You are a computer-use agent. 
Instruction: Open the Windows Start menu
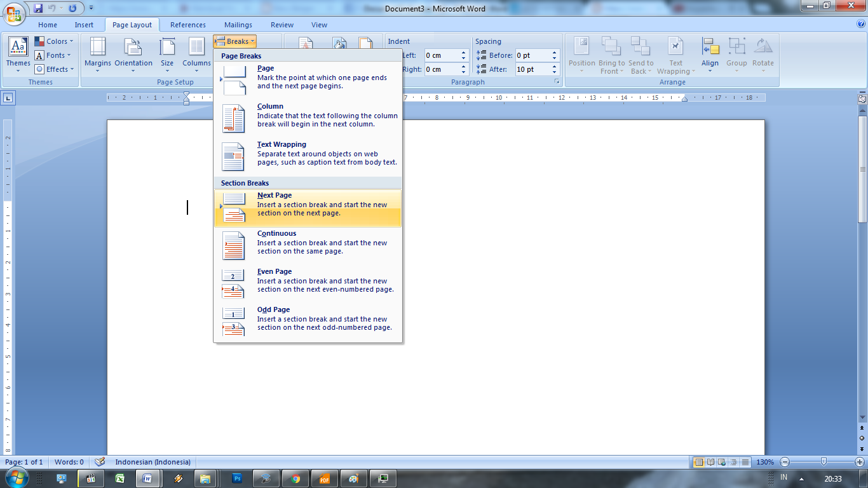tap(16, 478)
